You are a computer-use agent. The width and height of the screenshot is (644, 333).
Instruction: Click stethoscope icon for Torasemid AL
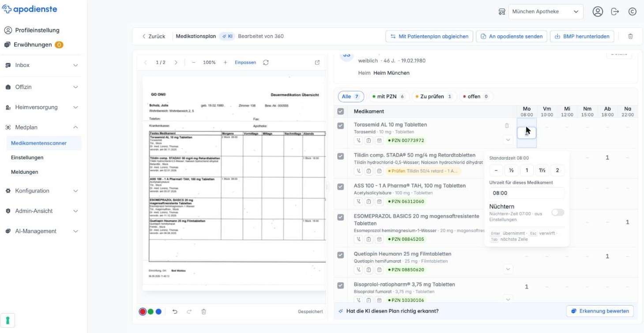[359, 141]
